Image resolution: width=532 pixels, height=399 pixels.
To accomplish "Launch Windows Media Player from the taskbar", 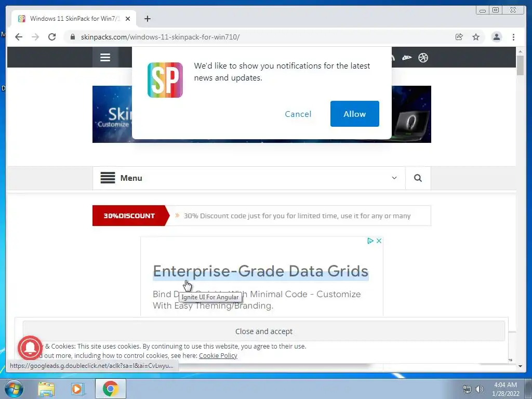I will tap(78, 389).
